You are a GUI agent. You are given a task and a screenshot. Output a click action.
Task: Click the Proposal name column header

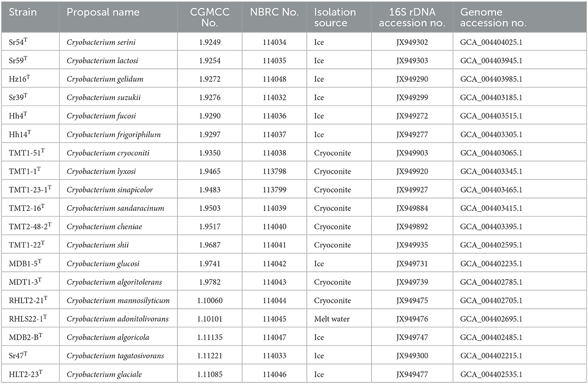coord(103,12)
